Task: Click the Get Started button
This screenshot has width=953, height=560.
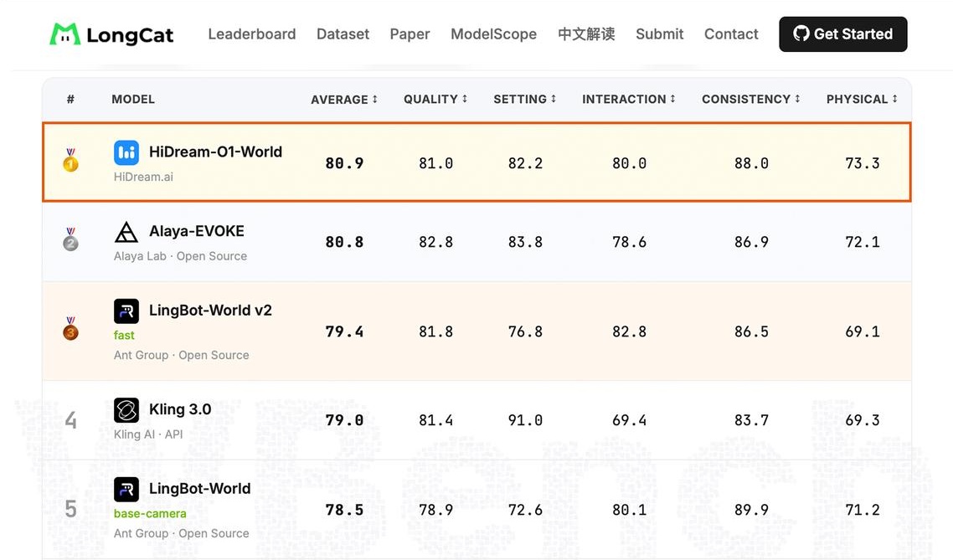Action: [x=843, y=34]
